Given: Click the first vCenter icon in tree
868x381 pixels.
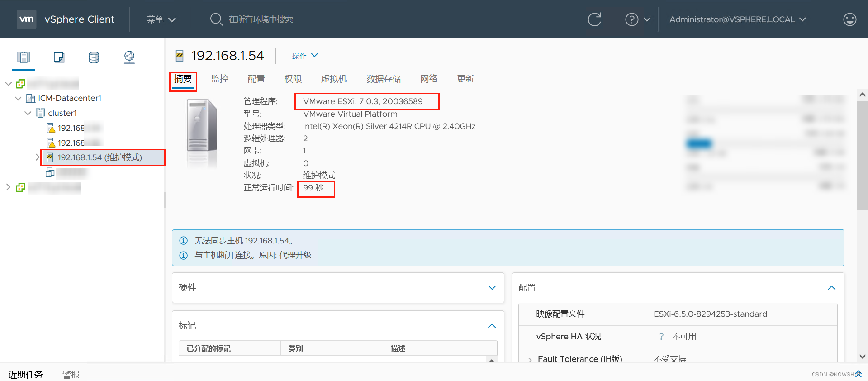Looking at the screenshot, I should click(x=21, y=84).
